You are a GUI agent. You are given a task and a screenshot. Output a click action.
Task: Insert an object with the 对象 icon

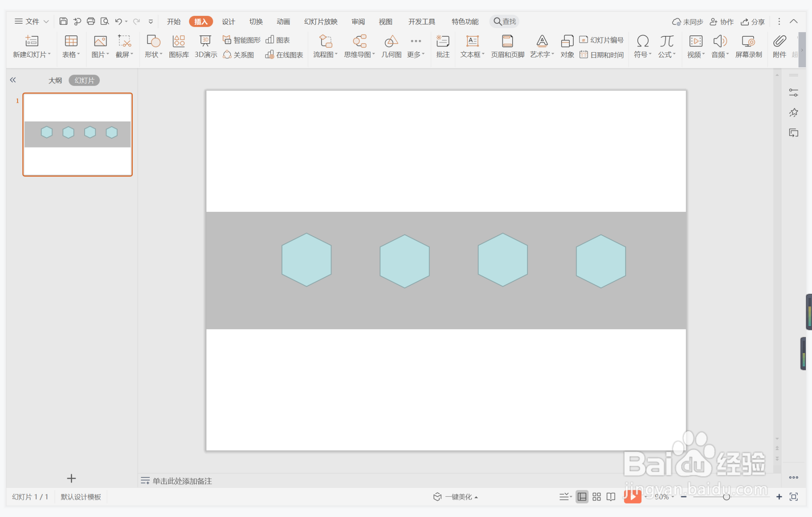567,46
